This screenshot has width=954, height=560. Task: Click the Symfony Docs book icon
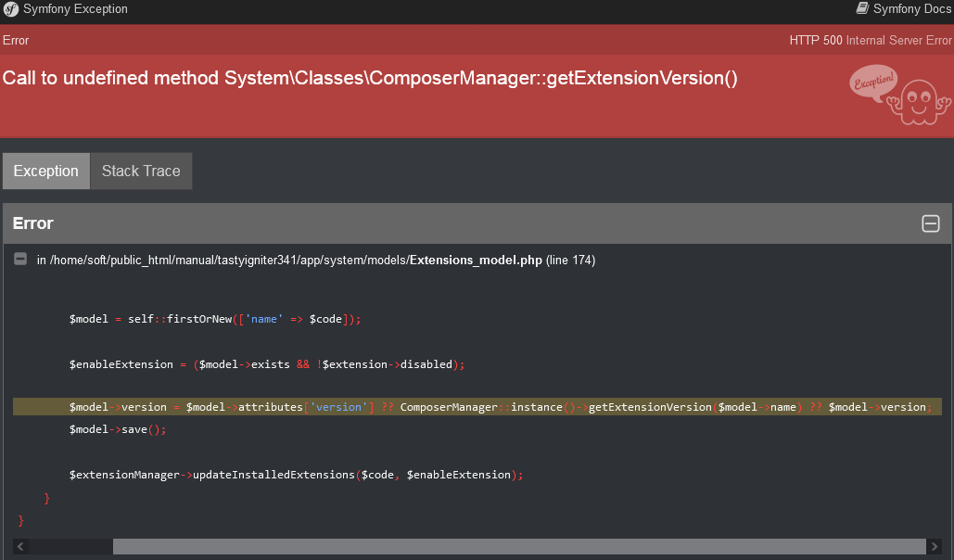862,8
